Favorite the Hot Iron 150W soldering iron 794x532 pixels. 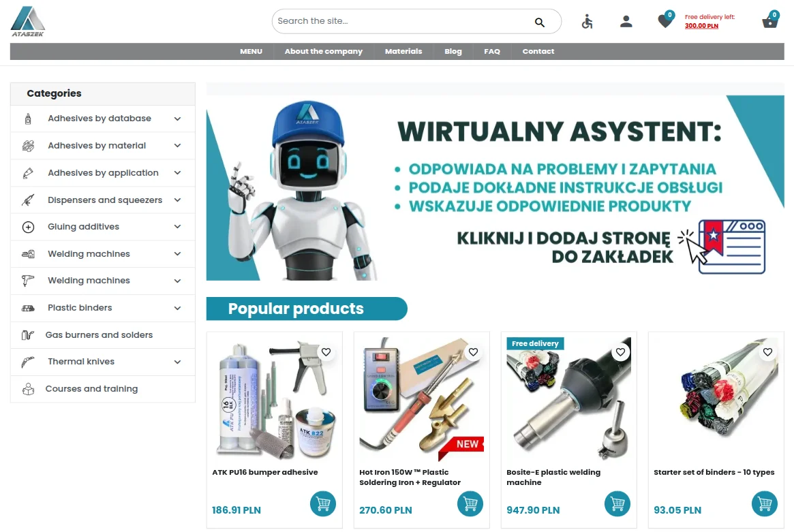pyautogui.click(x=473, y=352)
